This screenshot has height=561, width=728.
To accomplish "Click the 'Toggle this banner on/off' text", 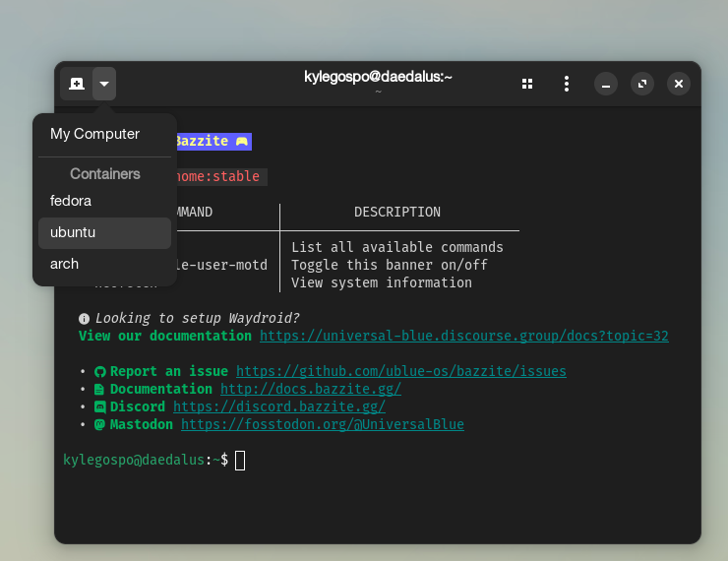I will (x=390, y=265).
